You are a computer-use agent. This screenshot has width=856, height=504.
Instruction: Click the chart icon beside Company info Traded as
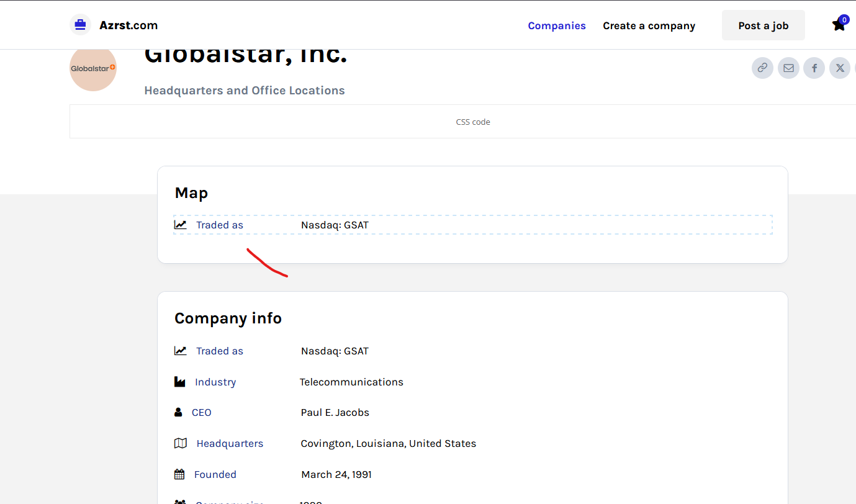[x=180, y=351]
